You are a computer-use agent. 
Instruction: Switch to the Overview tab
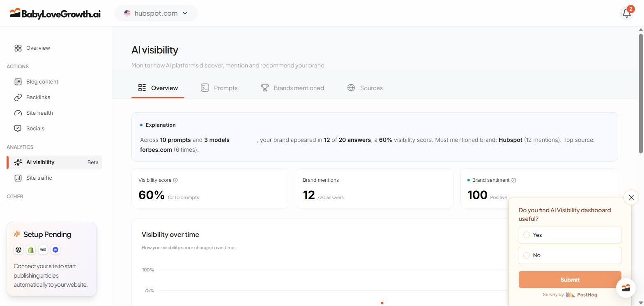pyautogui.click(x=158, y=88)
